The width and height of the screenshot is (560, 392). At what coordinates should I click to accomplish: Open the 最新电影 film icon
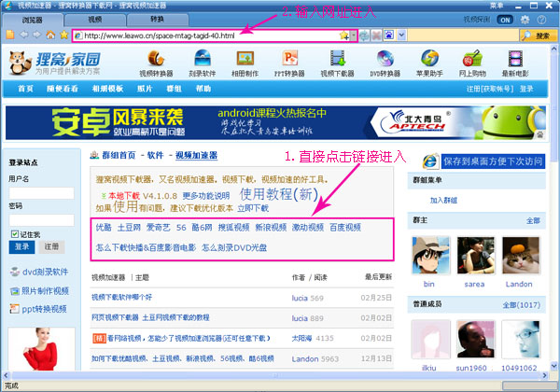515,58
